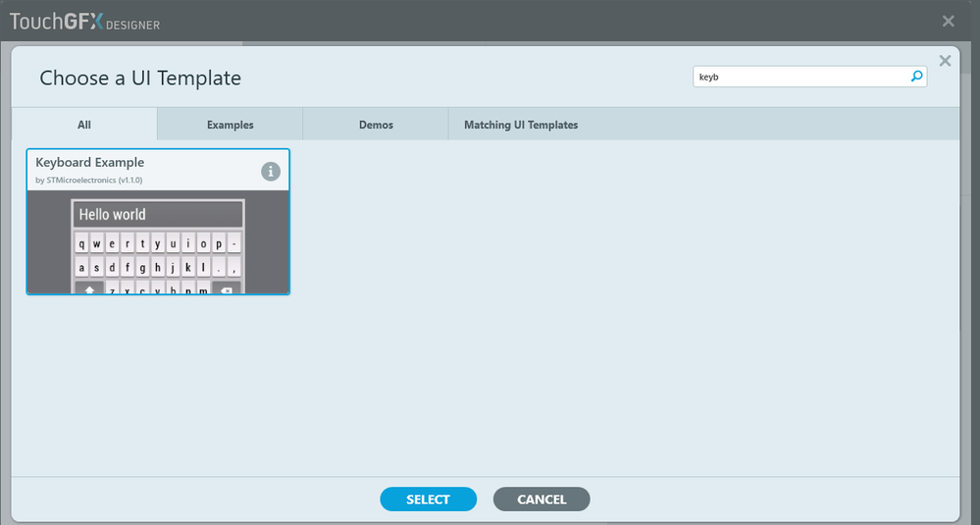The width and height of the screenshot is (980, 525).
Task: Open info for Keyboard Example template
Action: 271,172
